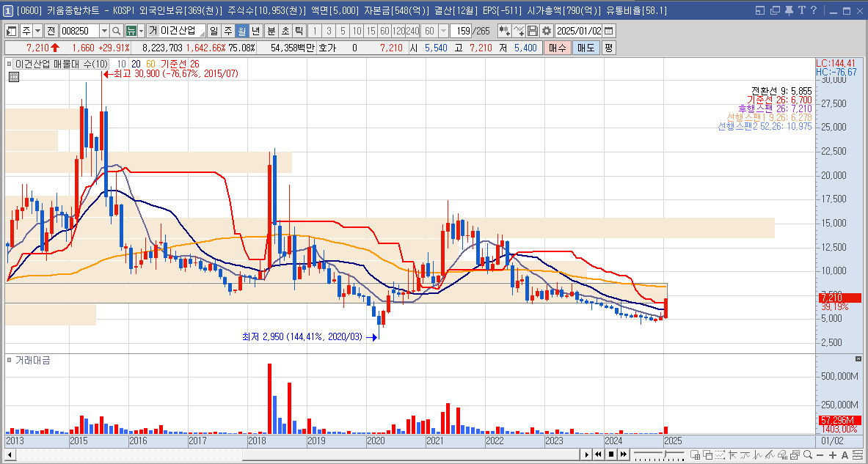
Task: Click the title bar pin icon
Action: [x=789, y=10]
